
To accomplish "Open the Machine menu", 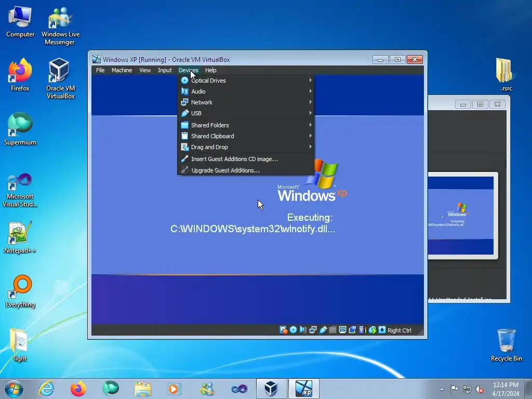I will pyautogui.click(x=122, y=70).
